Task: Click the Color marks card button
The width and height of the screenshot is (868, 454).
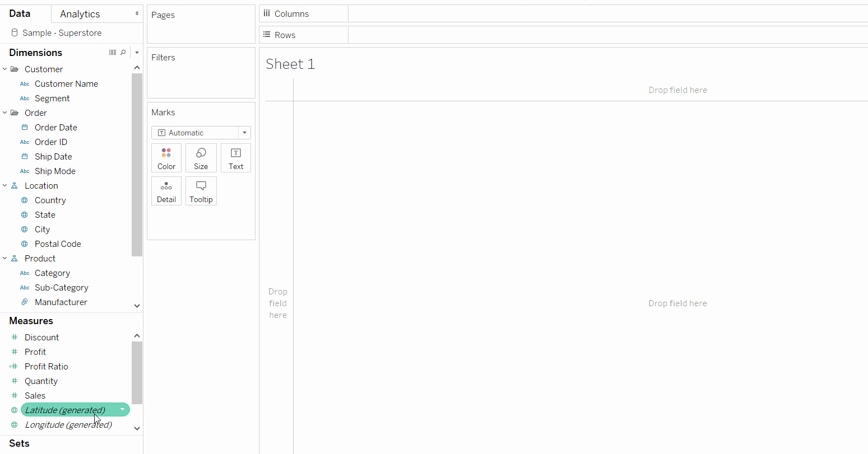Action: click(x=166, y=158)
